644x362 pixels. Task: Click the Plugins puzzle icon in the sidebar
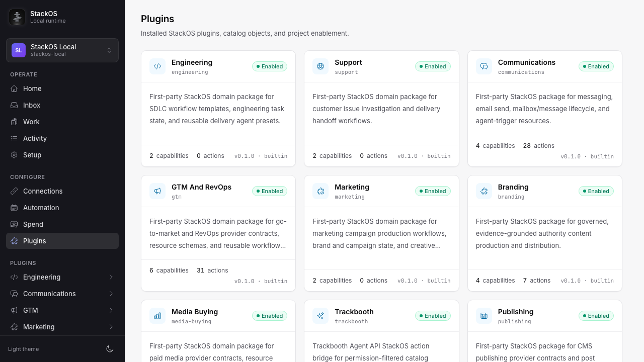[x=14, y=241]
